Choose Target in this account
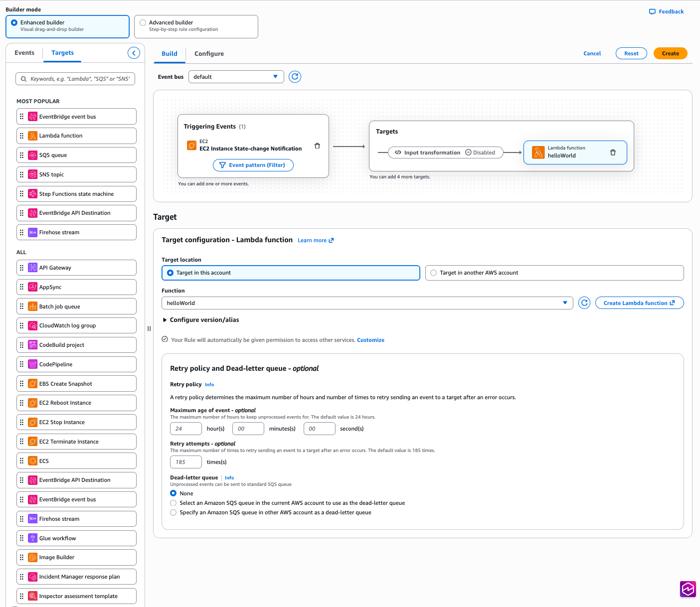700x607 pixels. [291, 273]
